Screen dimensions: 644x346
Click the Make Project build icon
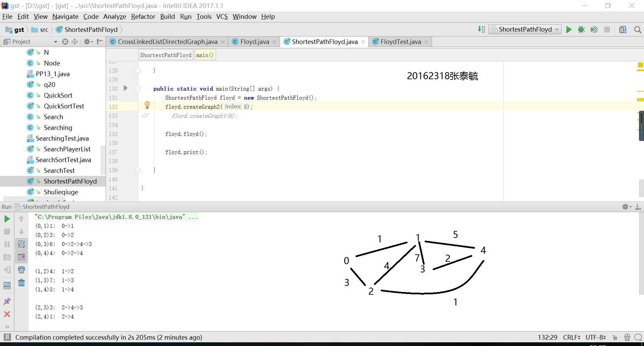482,30
